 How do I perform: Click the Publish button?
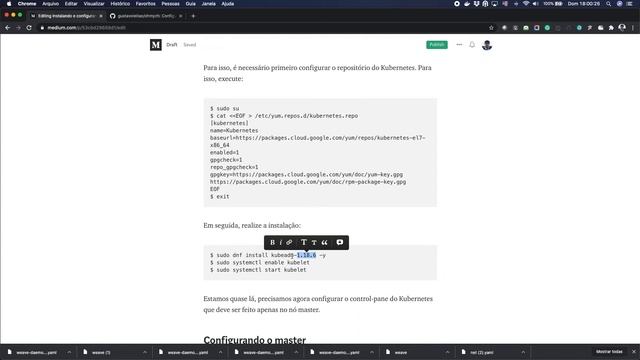(x=437, y=44)
